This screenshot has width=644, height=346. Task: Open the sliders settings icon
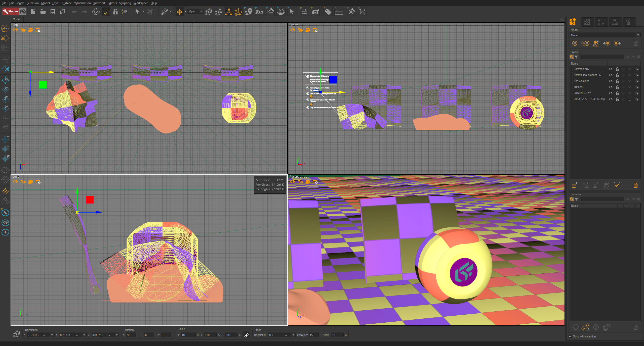click(304, 12)
